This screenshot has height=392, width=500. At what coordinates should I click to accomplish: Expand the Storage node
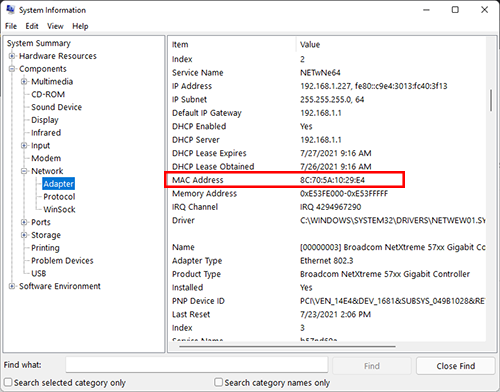(x=24, y=235)
